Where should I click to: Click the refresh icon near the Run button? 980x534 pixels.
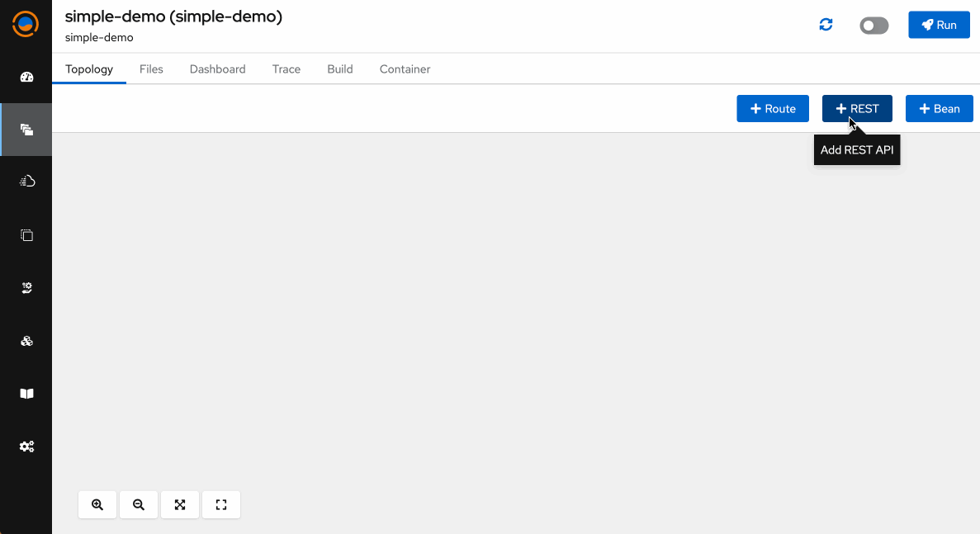(826, 25)
